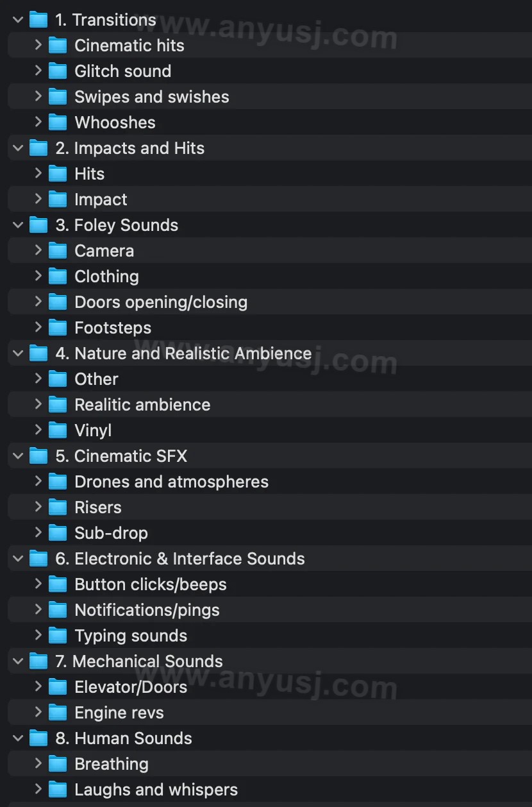Screen dimensions: 532x807
Task: Click the Camera folder icon
Action: [58, 251]
